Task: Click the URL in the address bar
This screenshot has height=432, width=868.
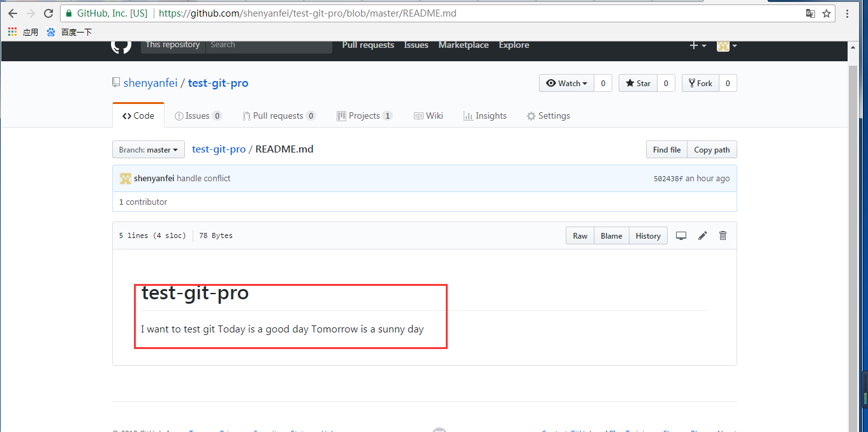Action: pyautogui.click(x=307, y=13)
